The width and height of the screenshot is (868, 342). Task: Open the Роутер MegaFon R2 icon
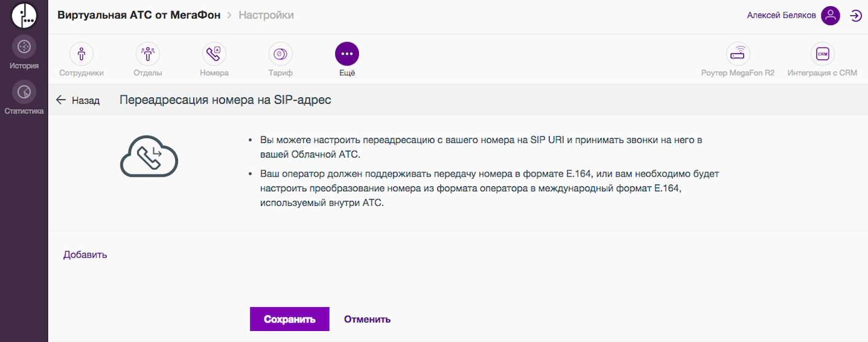738,55
